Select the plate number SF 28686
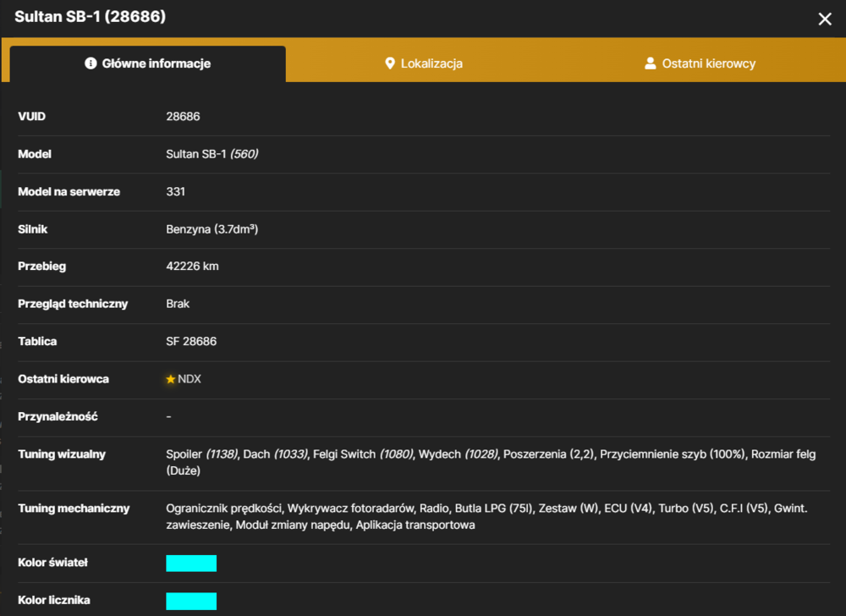Image resolution: width=846 pixels, height=616 pixels. coord(191,342)
